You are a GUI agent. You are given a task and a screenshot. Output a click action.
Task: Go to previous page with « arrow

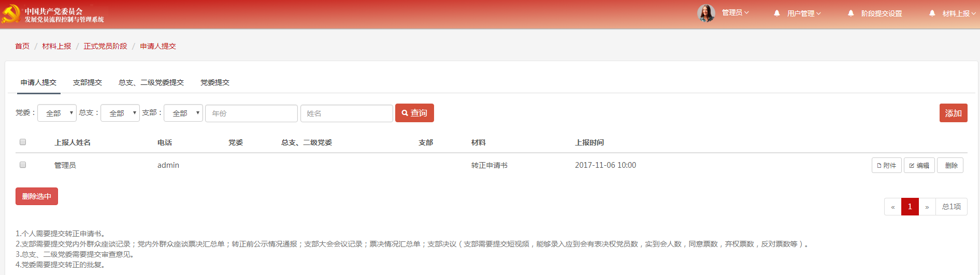click(x=893, y=207)
